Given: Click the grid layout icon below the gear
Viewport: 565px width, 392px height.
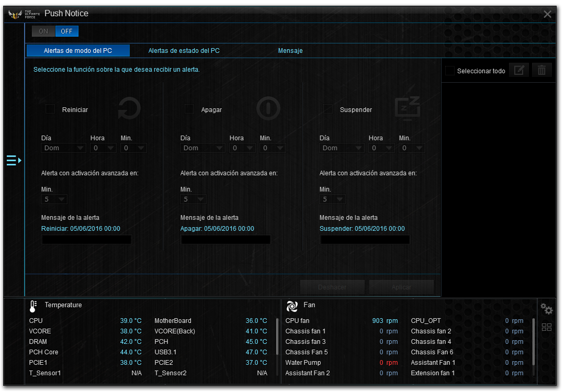Looking at the screenshot, I should (x=547, y=327).
